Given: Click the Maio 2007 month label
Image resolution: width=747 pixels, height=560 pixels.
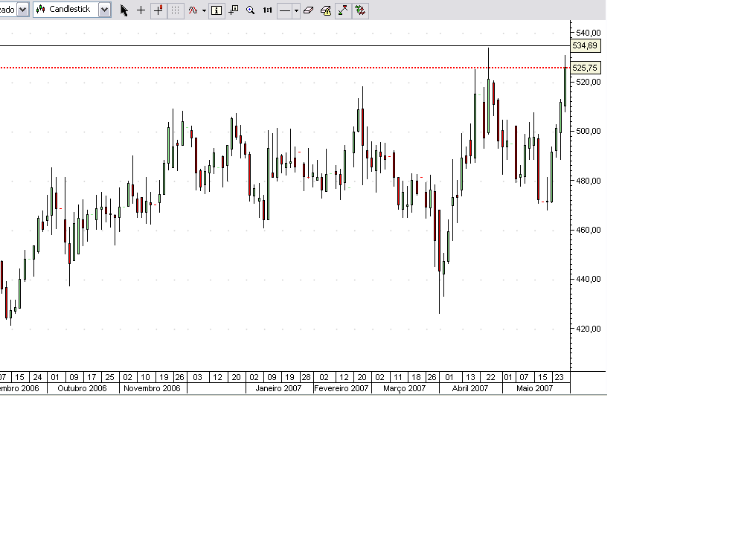Looking at the screenshot, I should click(534, 388).
